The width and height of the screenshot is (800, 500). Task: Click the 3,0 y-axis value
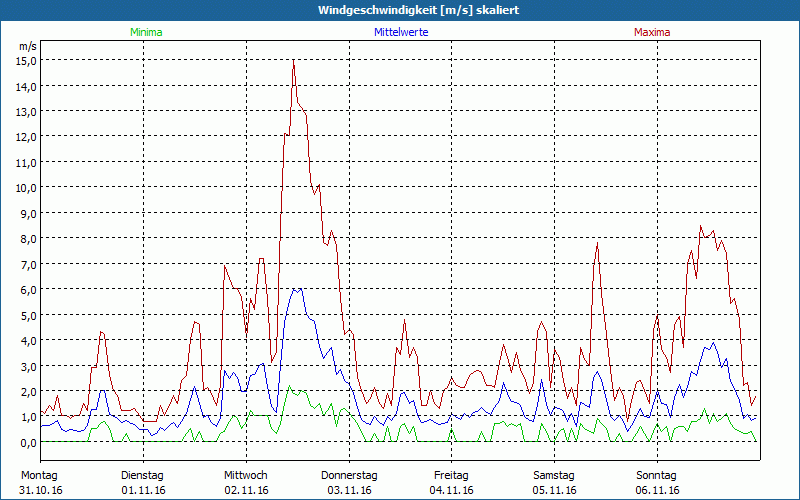point(28,366)
